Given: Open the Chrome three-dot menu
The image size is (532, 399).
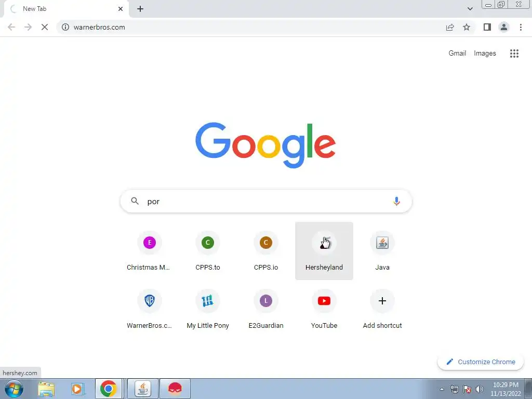Looking at the screenshot, I should point(521,27).
